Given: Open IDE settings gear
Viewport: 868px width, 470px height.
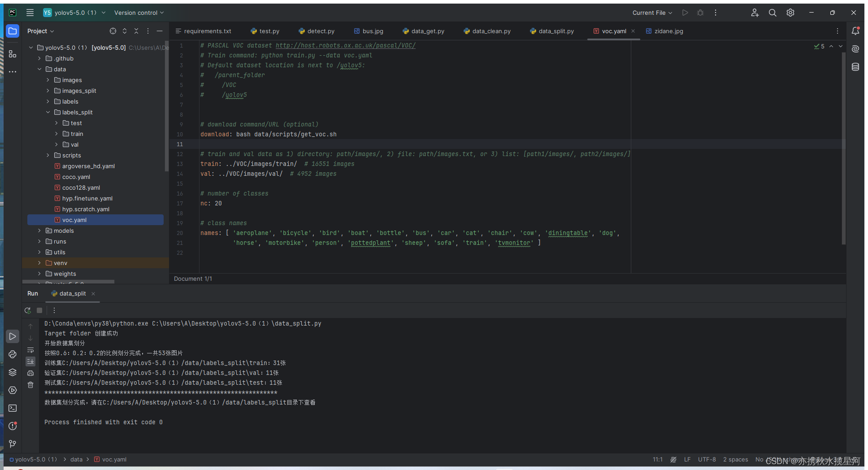Looking at the screenshot, I should point(790,13).
